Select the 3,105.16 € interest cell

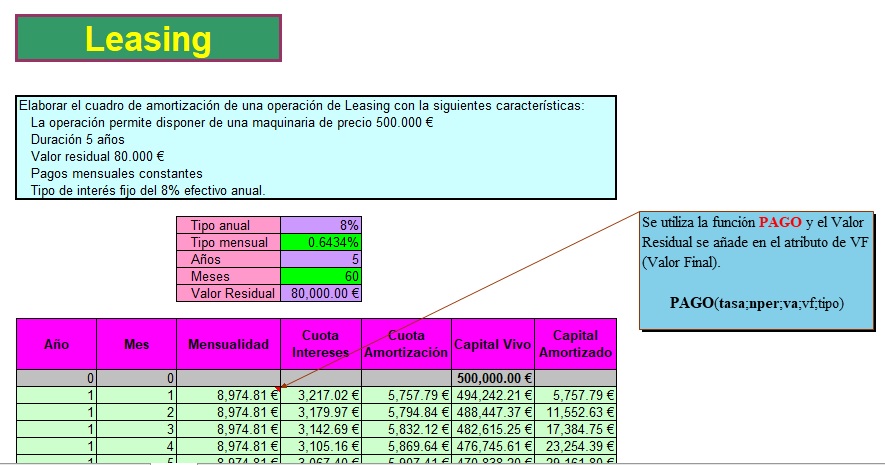(321, 446)
